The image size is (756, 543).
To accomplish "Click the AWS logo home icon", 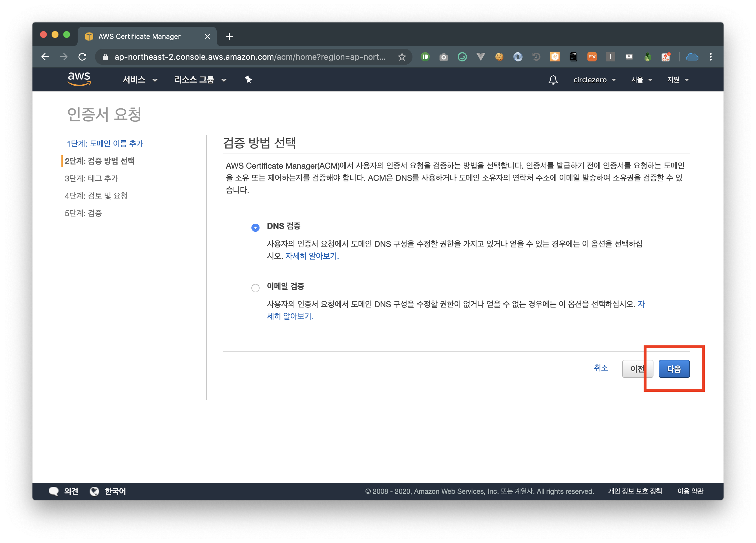I will click(79, 79).
